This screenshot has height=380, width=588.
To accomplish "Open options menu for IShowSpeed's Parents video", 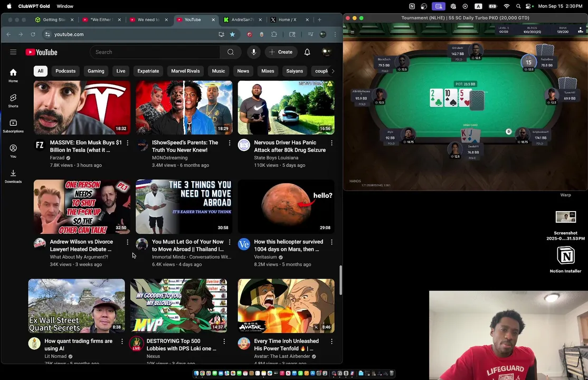I will tap(230, 143).
